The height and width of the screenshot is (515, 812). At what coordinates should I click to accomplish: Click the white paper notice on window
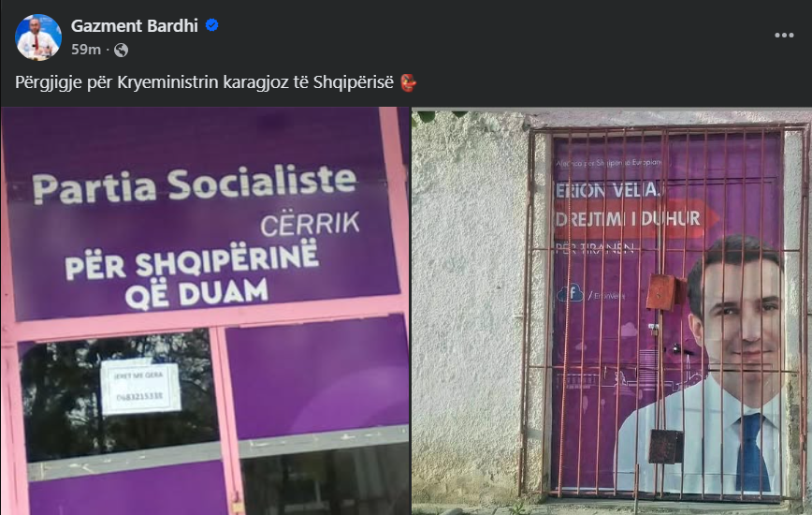140,387
